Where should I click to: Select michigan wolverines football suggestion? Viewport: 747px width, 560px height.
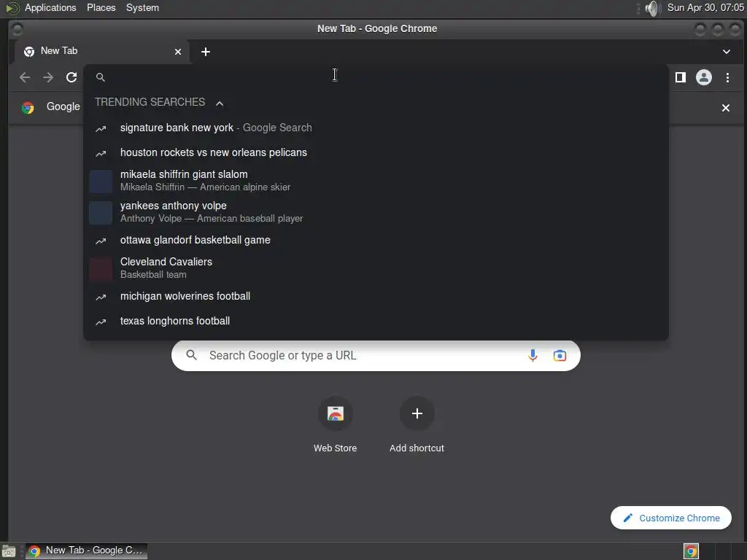click(376, 296)
